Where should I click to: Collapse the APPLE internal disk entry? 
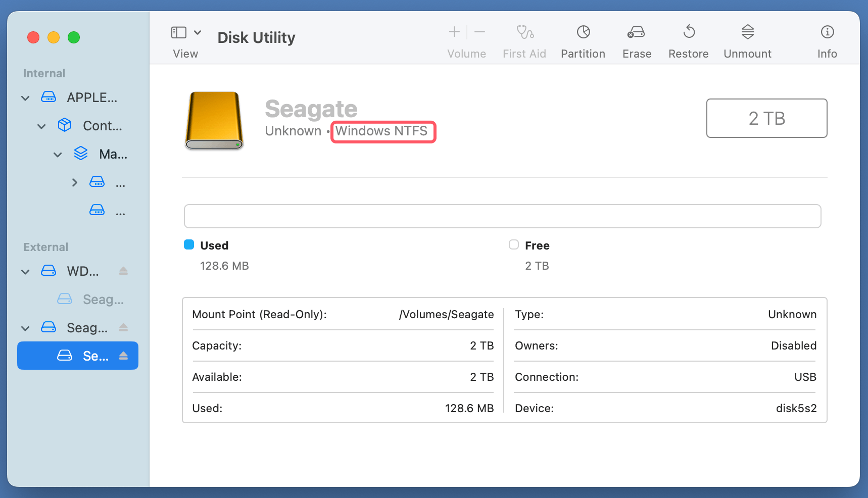pyautogui.click(x=25, y=97)
